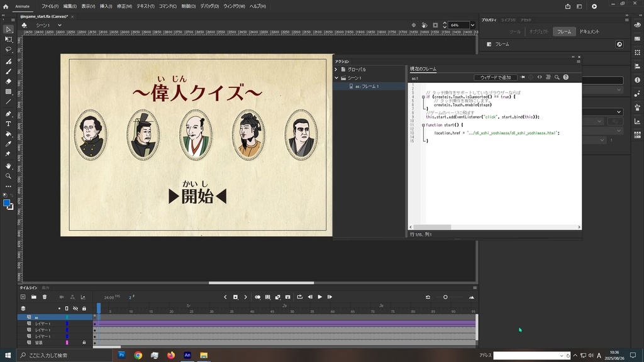Click the Find icon in Actions panel
Image resolution: width=644 pixels, height=362 pixels.
[557, 77]
